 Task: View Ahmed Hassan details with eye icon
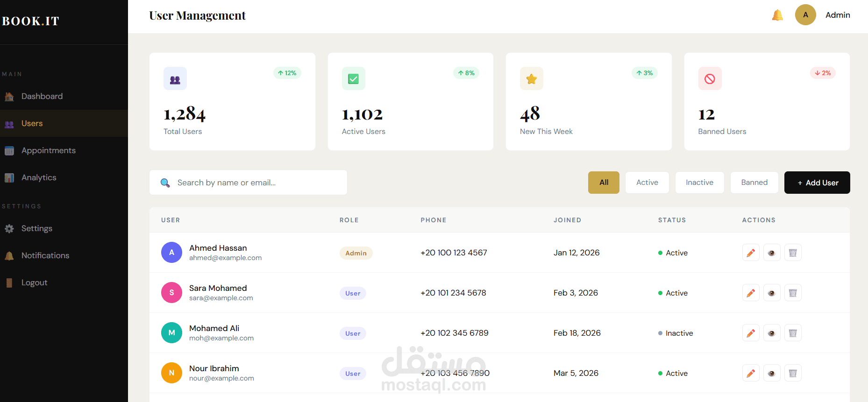coord(772,253)
